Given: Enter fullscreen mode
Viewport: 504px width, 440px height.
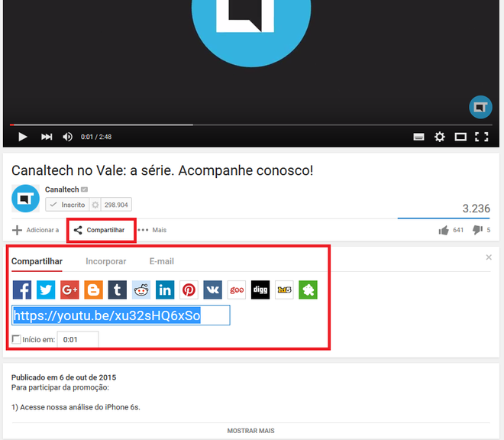Looking at the screenshot, I should point(482,137).
